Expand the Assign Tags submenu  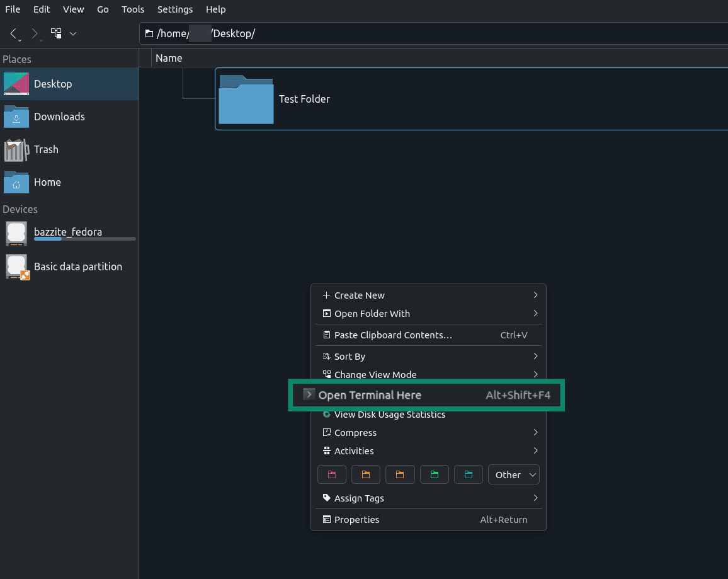(x=428, y=498)
